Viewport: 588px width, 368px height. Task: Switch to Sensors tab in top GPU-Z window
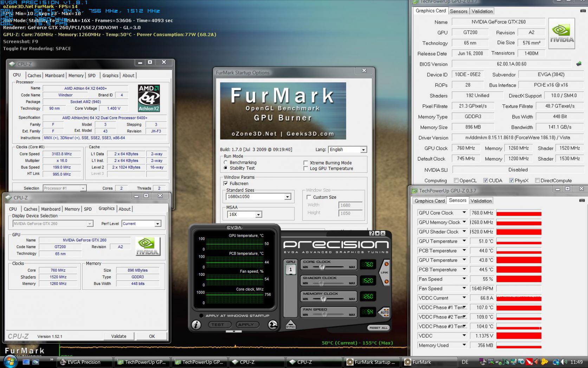point(459,11)
